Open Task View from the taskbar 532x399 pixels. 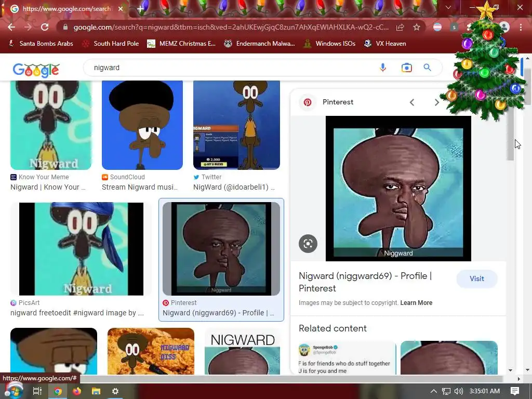pyautogui.click(x=37, y=391)
